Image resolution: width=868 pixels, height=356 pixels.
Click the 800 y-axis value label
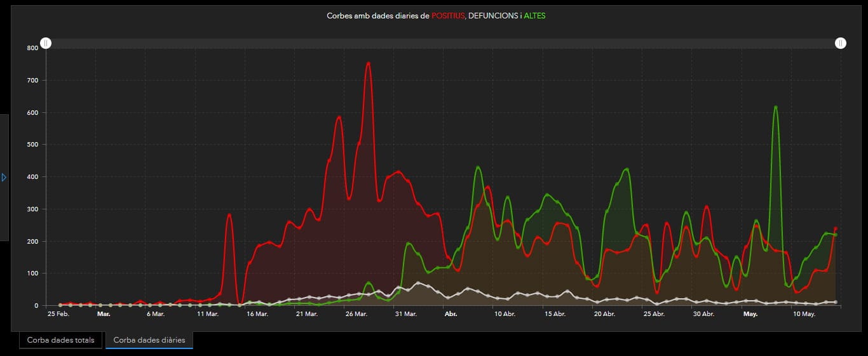click(32, 48)
